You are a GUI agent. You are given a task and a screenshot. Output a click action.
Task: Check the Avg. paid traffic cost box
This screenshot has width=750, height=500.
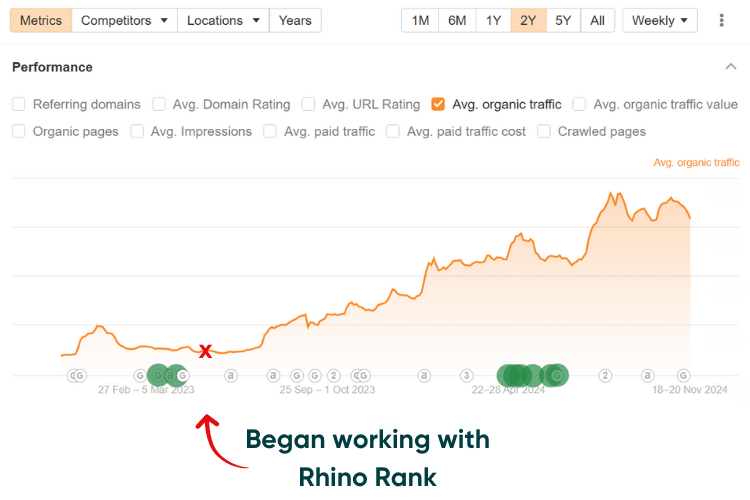[393, 131]
